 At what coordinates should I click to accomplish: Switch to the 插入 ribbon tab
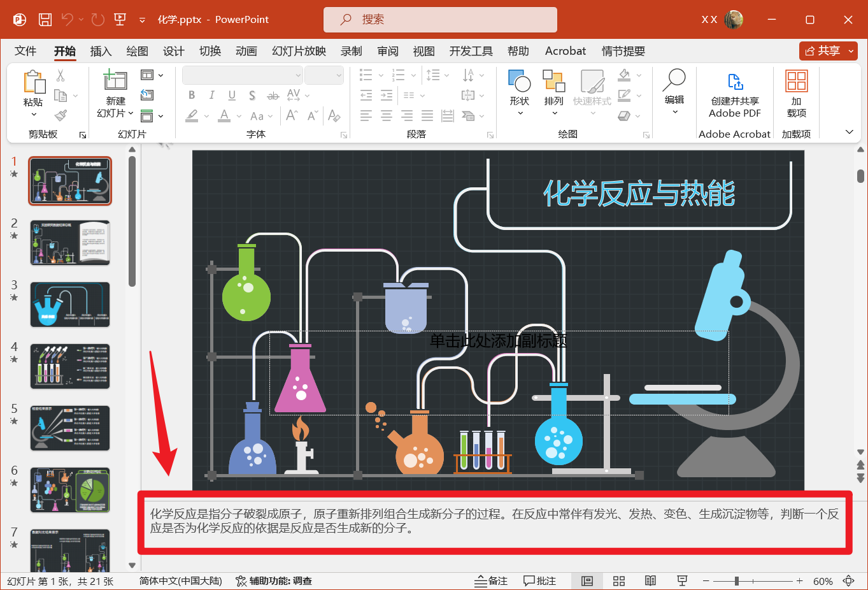pyautogui.click(x=101, y=51)
